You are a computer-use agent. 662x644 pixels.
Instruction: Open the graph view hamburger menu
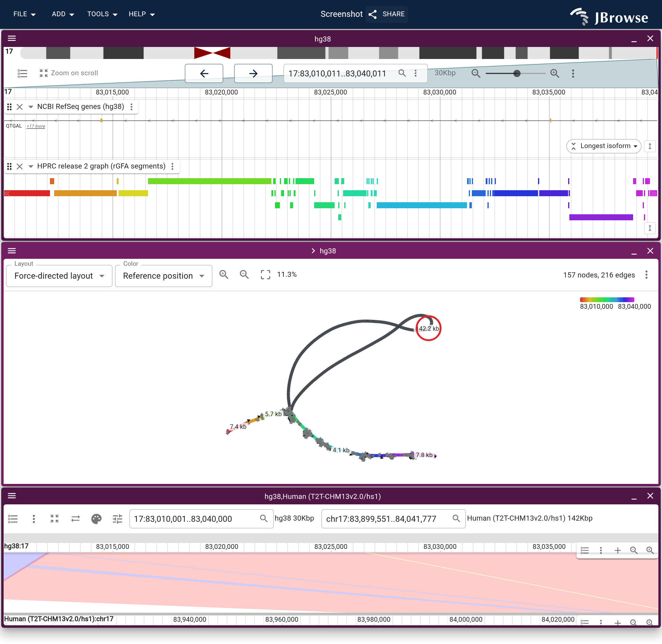click(x=12, y=251)
